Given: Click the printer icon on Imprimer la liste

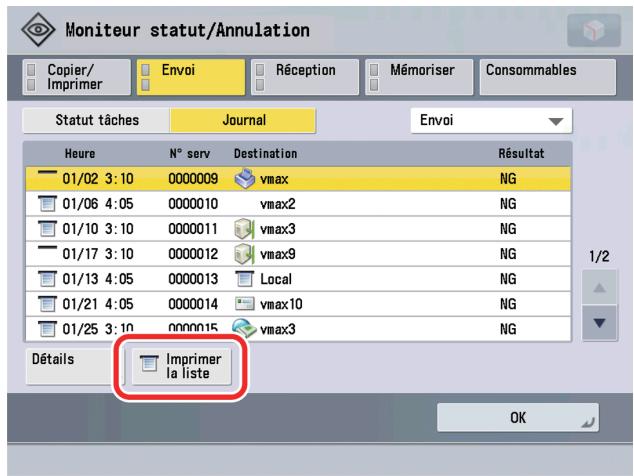Looking at the screenshot, I should (x=149, y=363).
